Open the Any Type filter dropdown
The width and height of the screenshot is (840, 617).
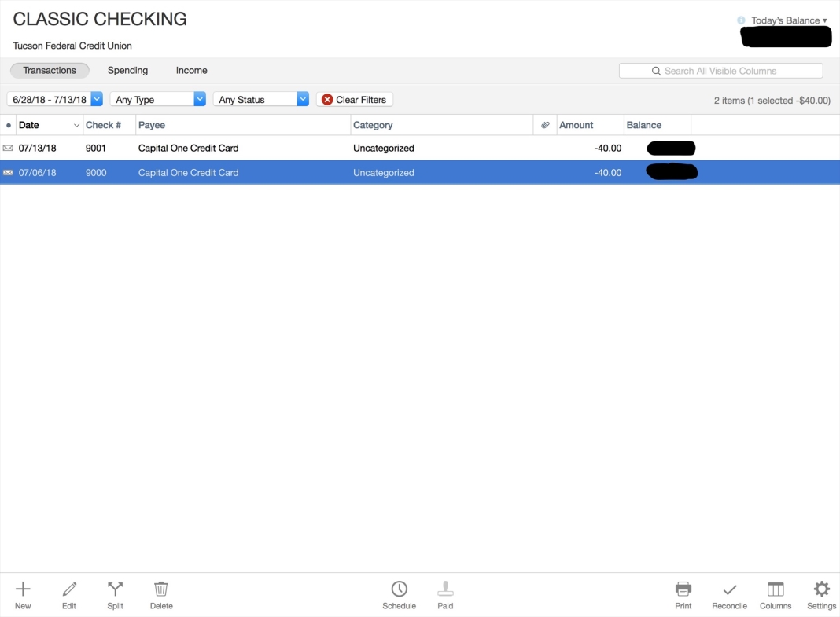[200, 99]
